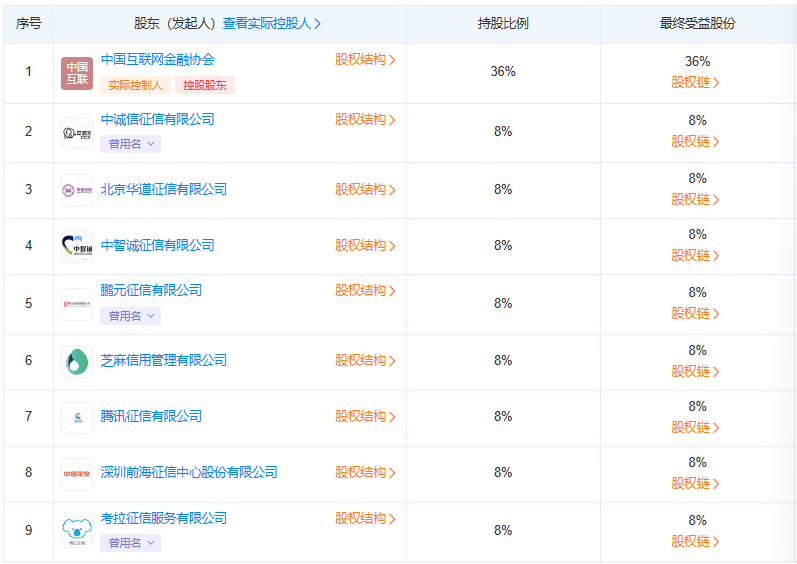This screenshot has height=564, width=797.
Task: View 股权结构 for 鹏元征信有限公司
Action: (365, 290)
